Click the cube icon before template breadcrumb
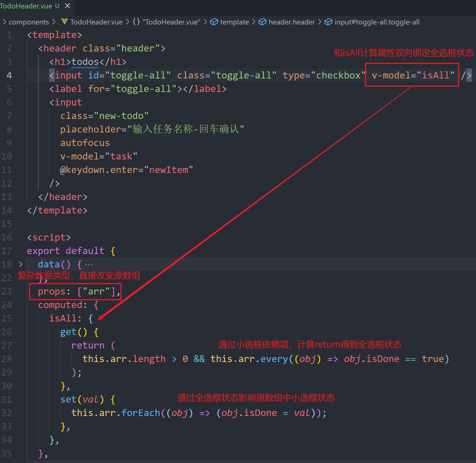Screen dimensions: 476x463 (214, 22)
